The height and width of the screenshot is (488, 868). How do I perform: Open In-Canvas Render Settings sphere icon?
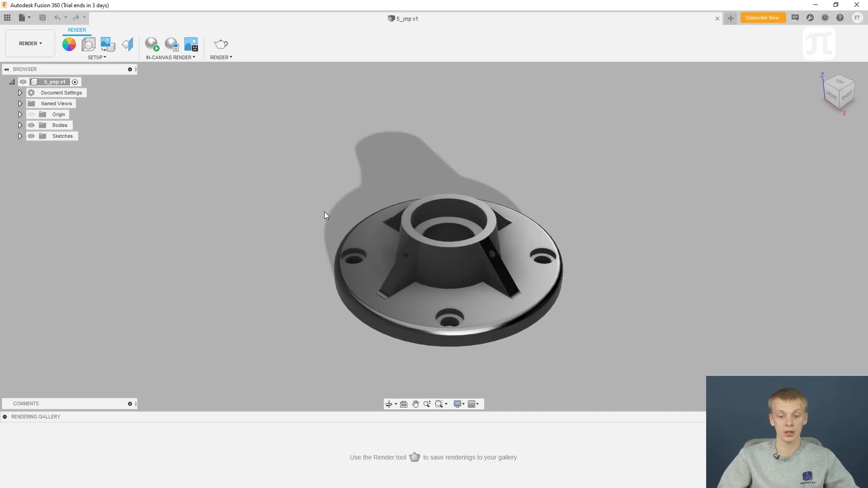coord(172,44)
